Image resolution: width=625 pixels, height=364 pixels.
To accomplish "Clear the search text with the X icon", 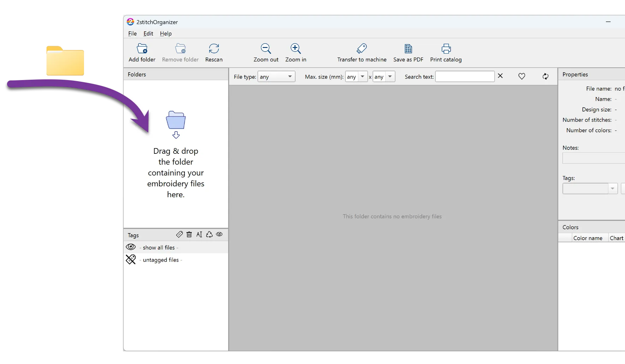I will pos(500,76).
